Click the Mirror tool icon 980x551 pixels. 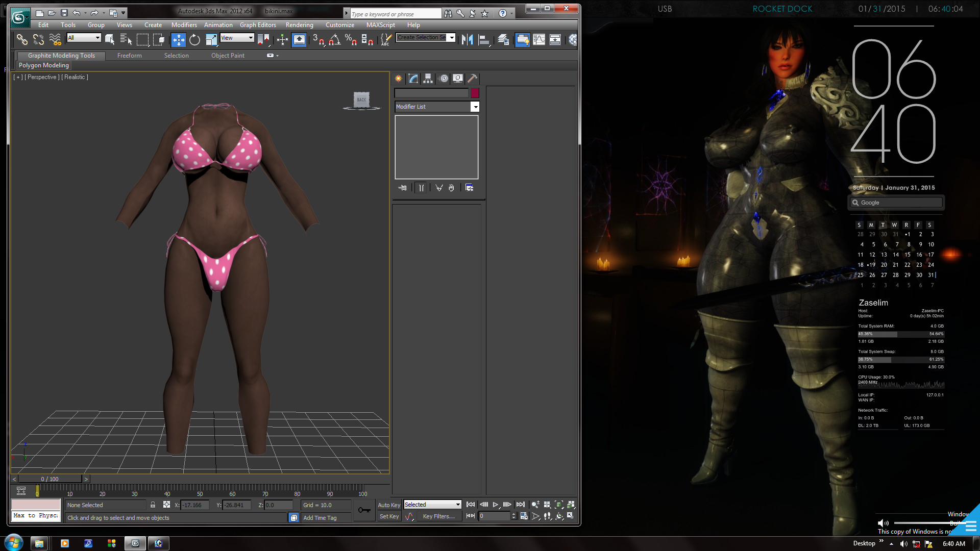pos(467,39)
